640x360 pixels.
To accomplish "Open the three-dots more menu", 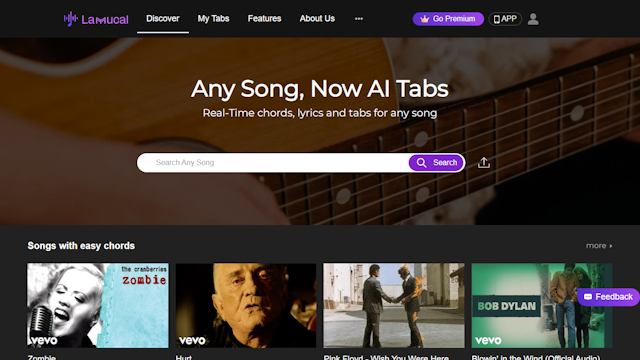I will [x=359, y=18].
